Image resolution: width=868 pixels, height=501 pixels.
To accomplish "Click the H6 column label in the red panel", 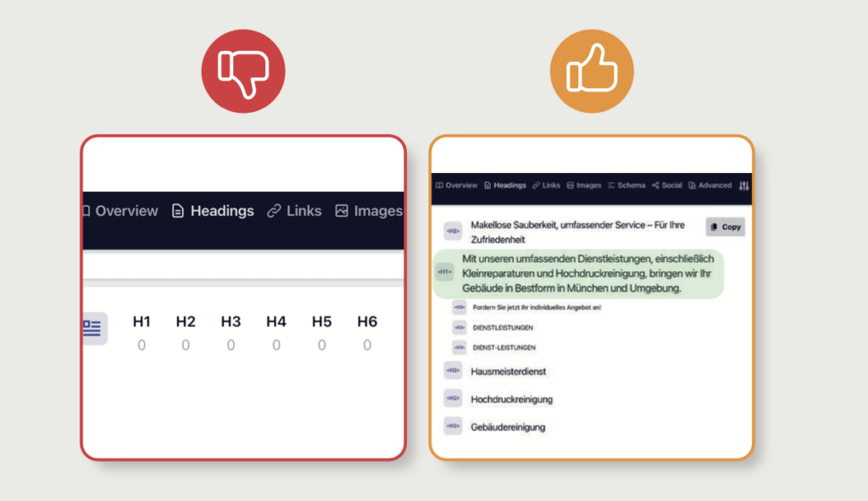I will pyautogui.click(x=367, y=321).
